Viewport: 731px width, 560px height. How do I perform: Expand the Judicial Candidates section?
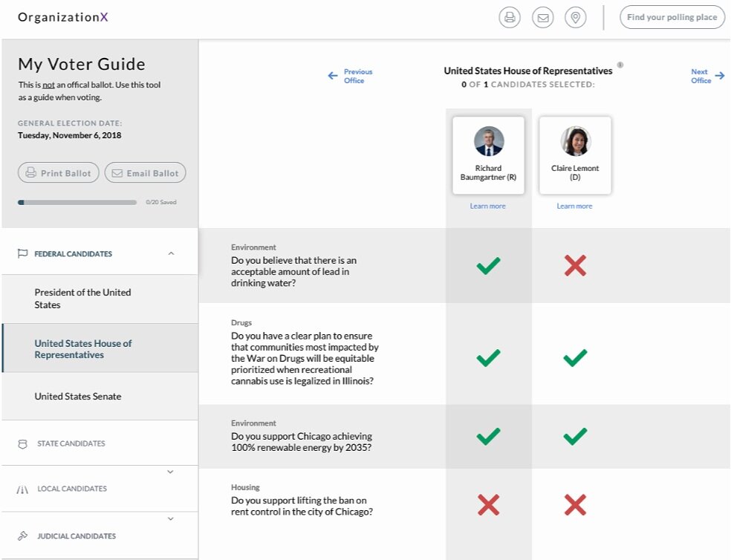click(x=171, y=518)
